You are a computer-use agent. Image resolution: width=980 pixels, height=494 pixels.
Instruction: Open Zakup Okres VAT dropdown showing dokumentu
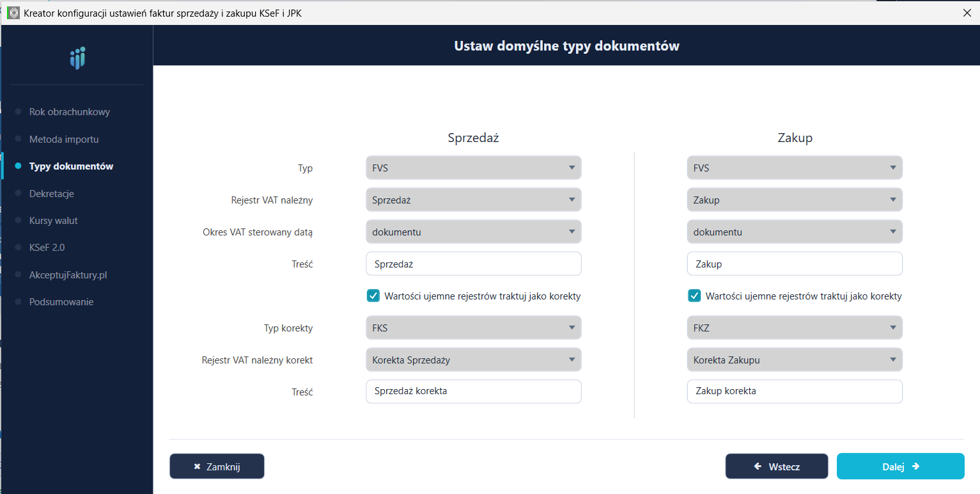795,232
